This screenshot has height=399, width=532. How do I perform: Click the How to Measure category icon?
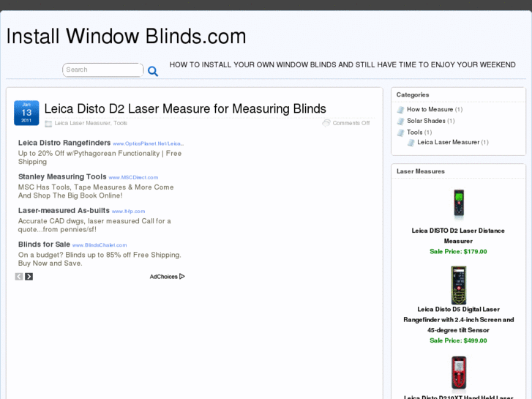pyautogui.click(x=401, y=110)
